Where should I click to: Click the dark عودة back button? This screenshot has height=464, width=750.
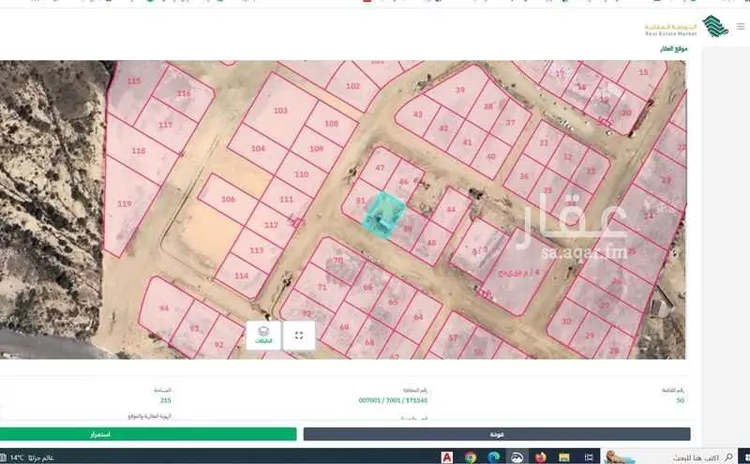497,434
